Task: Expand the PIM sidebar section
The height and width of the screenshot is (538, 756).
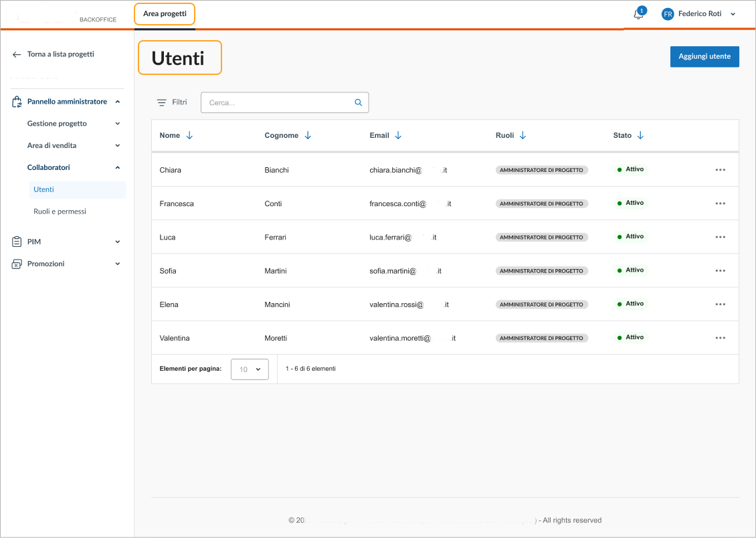Action: coord(117,242)
